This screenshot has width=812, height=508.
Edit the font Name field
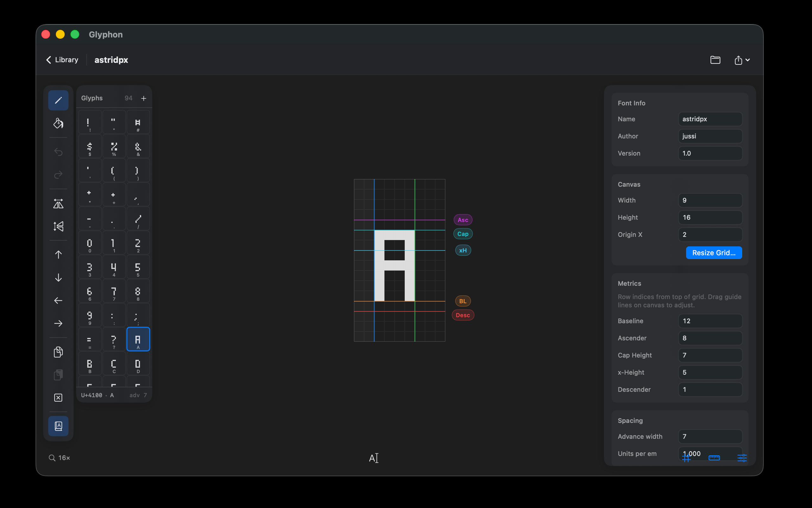(x=710, y=119)
